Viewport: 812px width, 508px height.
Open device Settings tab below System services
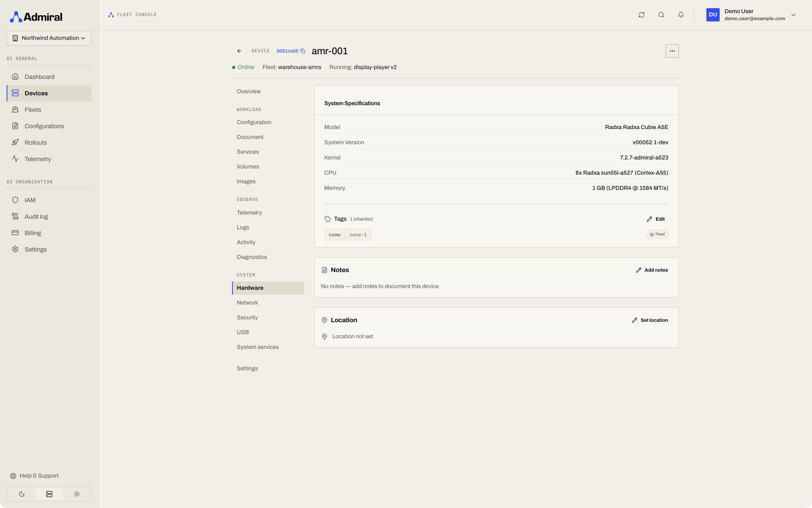268,369
